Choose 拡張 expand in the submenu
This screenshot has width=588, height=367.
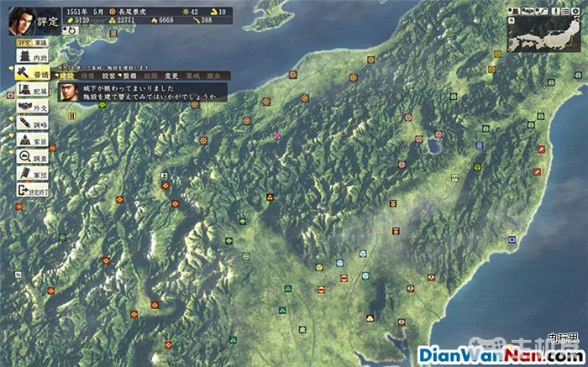click(150, 76)
